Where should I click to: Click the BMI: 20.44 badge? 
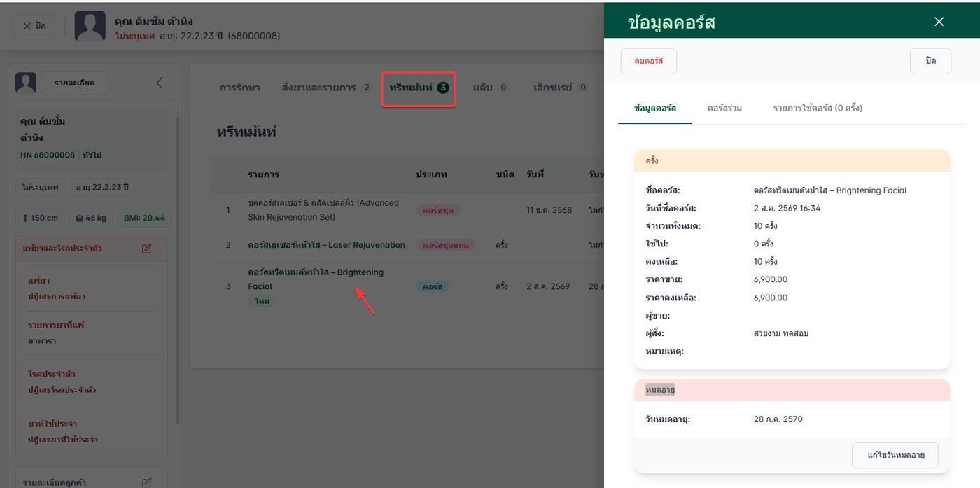click(143, 218)
